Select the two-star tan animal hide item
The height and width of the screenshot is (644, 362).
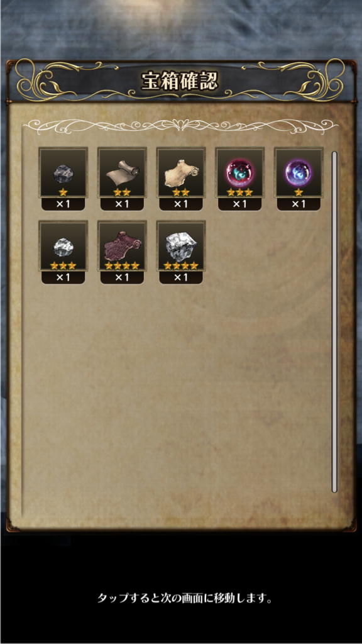(x=181, y=173)
